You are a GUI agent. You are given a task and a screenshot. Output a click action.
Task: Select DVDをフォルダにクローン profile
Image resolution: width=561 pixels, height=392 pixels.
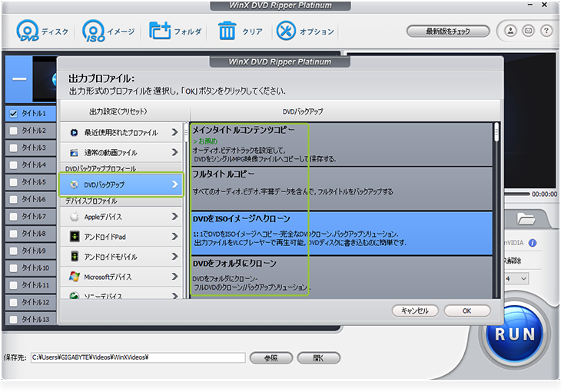click(x=342, y=277)
